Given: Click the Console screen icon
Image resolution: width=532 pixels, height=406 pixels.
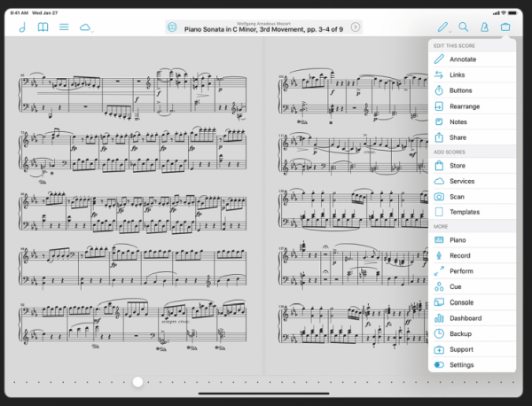Looking at the screenshot, I should [x=439, y=302].
